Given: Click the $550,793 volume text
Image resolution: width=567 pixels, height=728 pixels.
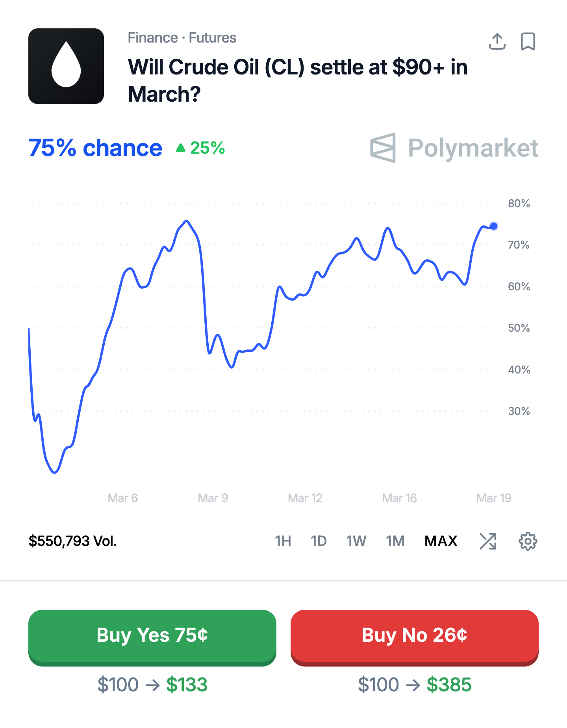Looking at the screenshot, I should point(73,541).
